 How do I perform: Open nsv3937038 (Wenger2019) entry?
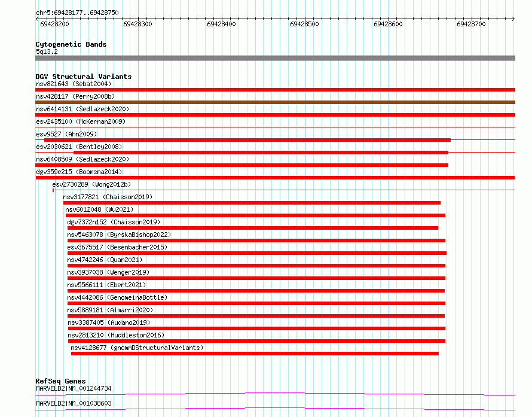pyautogui.click(x=108, y=272)
